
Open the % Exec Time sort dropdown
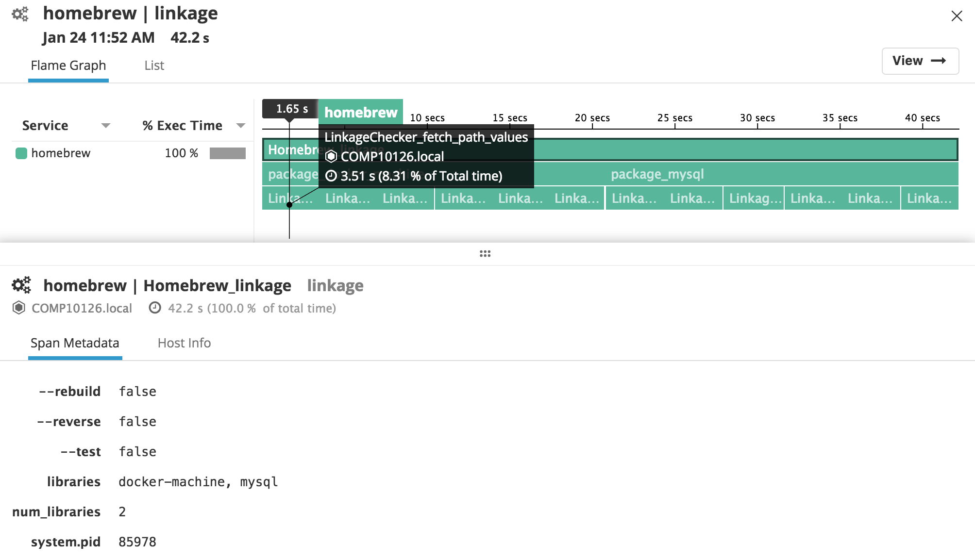pyautogui.click(x=241, y=125)
